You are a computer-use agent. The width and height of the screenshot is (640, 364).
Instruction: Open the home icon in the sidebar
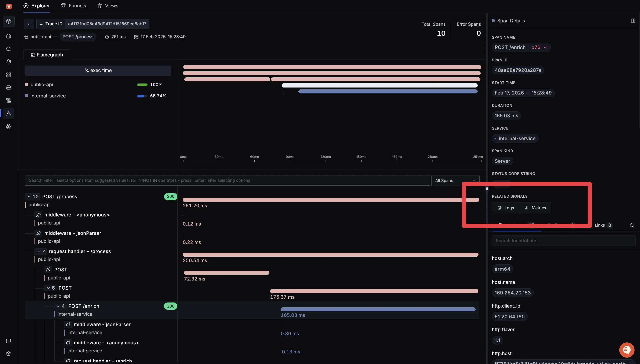[9, 36]
